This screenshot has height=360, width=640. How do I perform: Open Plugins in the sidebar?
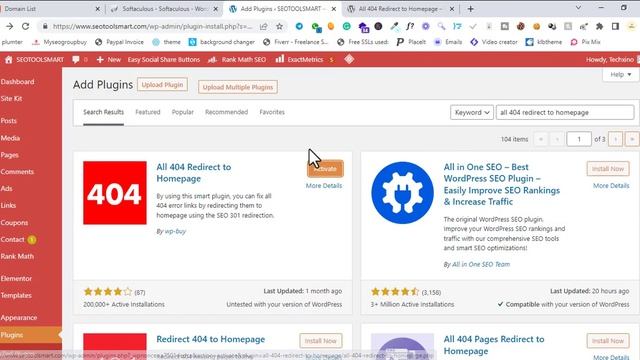pos(12,335)
